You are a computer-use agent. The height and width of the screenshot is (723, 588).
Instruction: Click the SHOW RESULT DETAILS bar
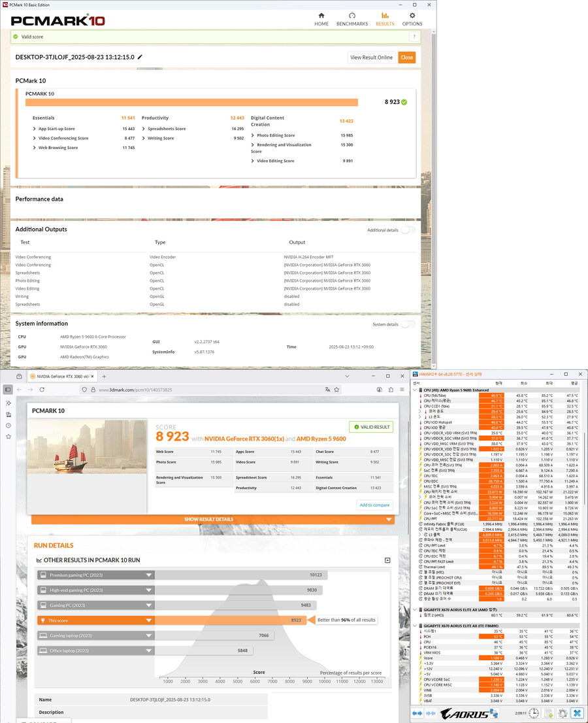pyautogui.click(x=209, y=519)
